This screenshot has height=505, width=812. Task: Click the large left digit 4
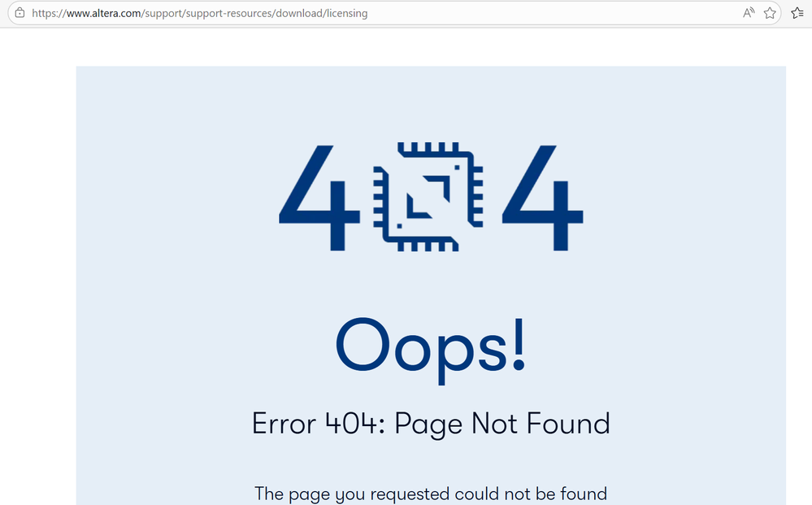[x=319, y=198]
